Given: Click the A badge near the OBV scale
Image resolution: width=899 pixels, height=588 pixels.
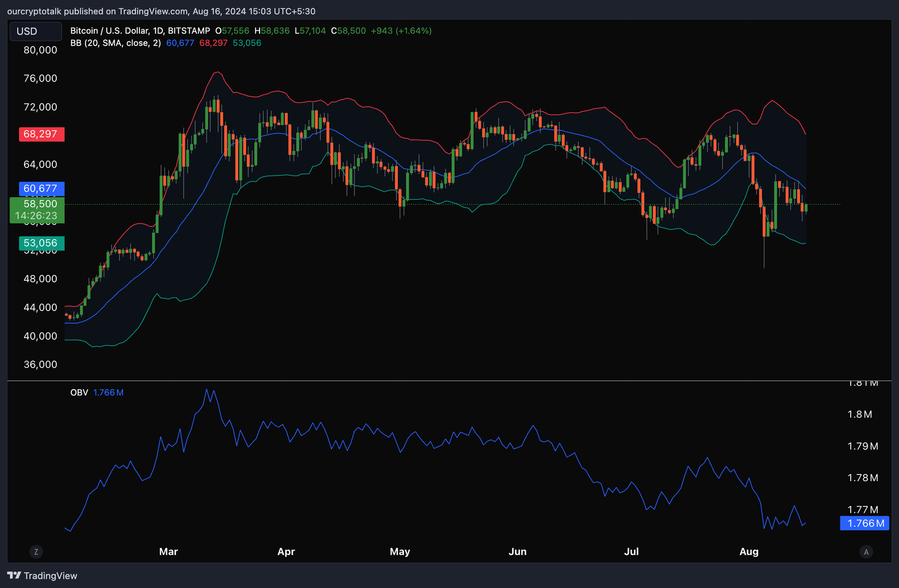Looking at the screenshot, I should point(866,552).
